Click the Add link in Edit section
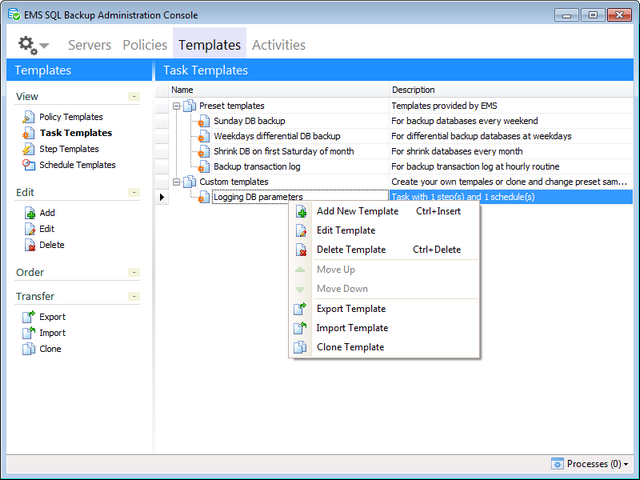640x480 pixels. pos(47,213)
